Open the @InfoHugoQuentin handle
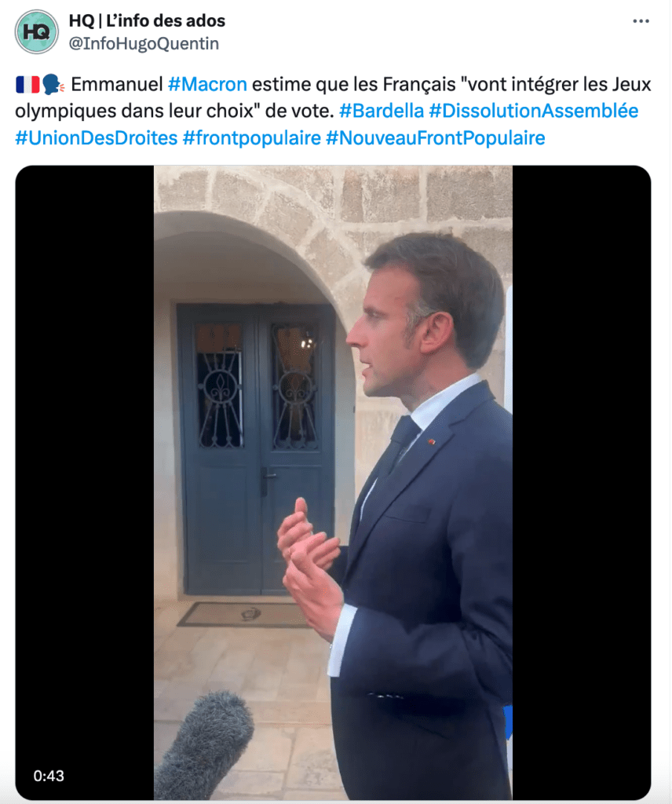This screenshot has height=804, width=672. pos(144,44)
